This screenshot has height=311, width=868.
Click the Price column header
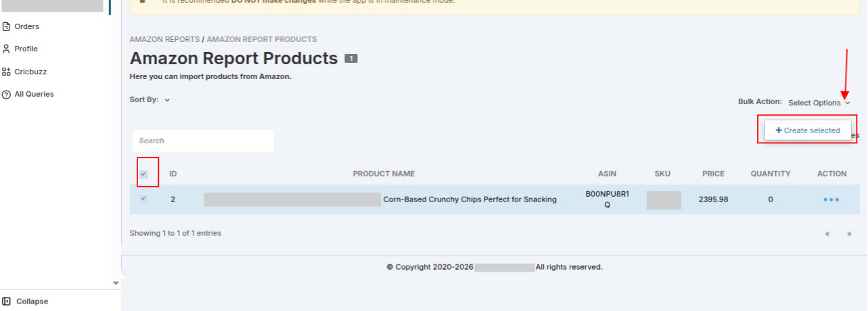[713, 174]
